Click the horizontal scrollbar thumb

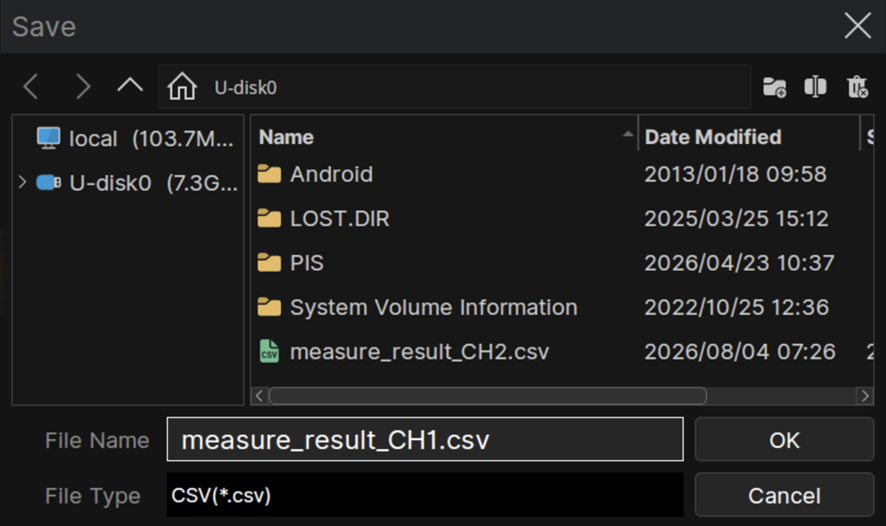pos(488,395)
